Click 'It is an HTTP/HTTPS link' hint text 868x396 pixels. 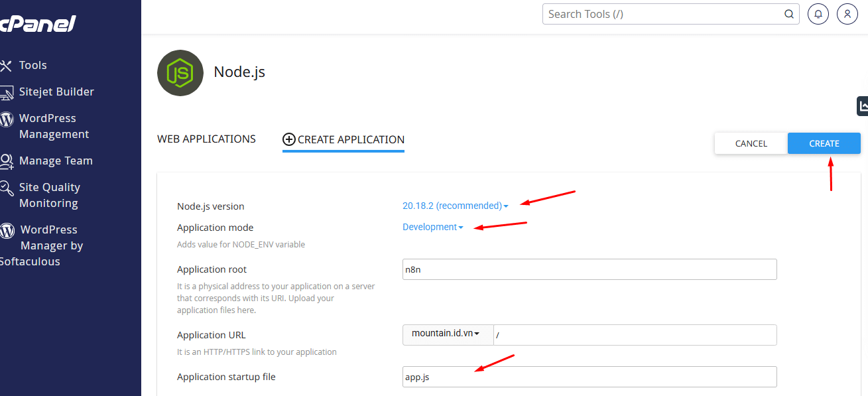pos(257,352)
